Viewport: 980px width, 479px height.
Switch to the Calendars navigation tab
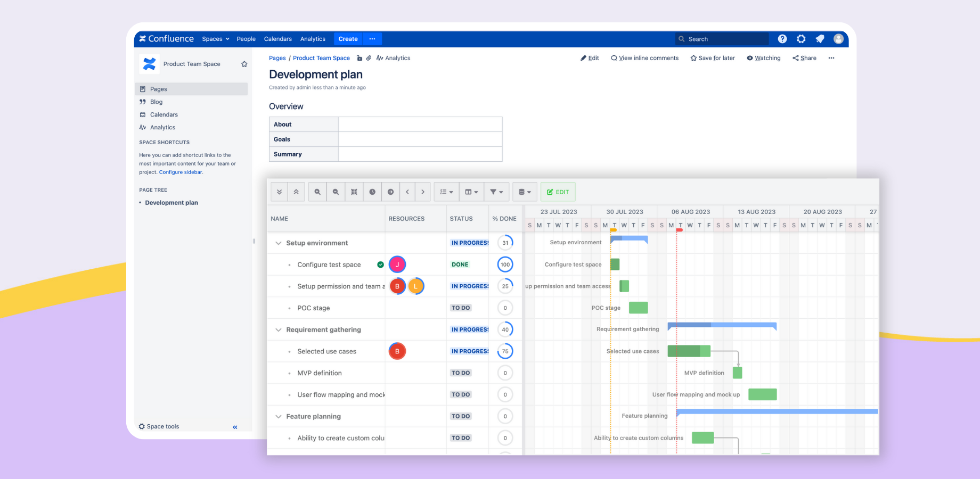pos(277,39)
